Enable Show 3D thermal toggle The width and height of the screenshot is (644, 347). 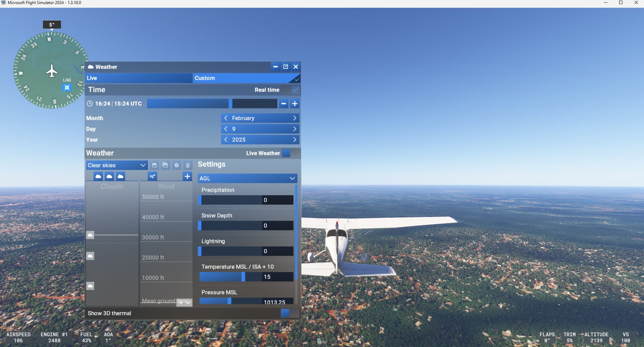[x=289, y=313]
